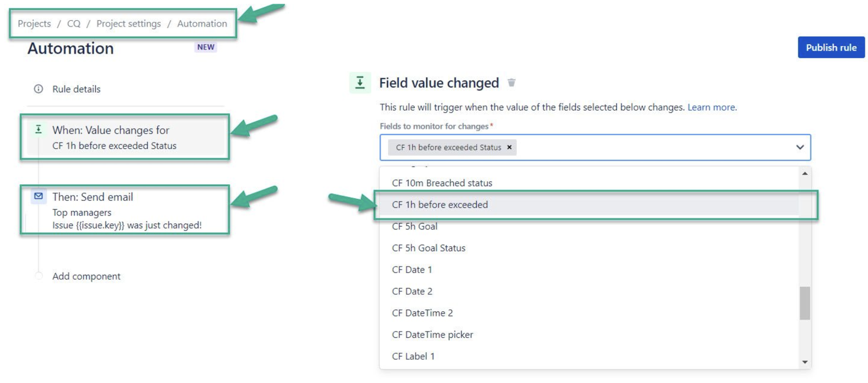Click the dropdown list scrollbar thumb
The width and height of the screenshot is (868, 383).
click(805, 303)
